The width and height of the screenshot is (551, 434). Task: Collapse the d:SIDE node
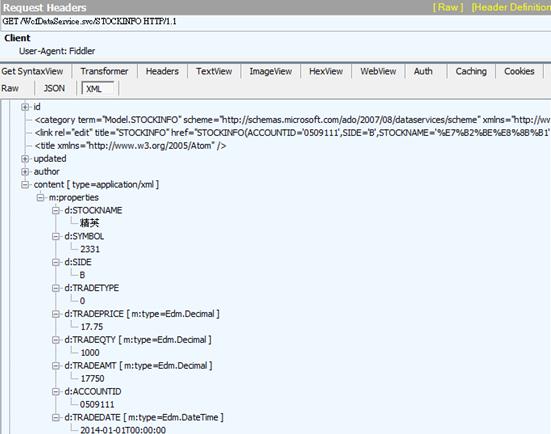click(56, 263)
